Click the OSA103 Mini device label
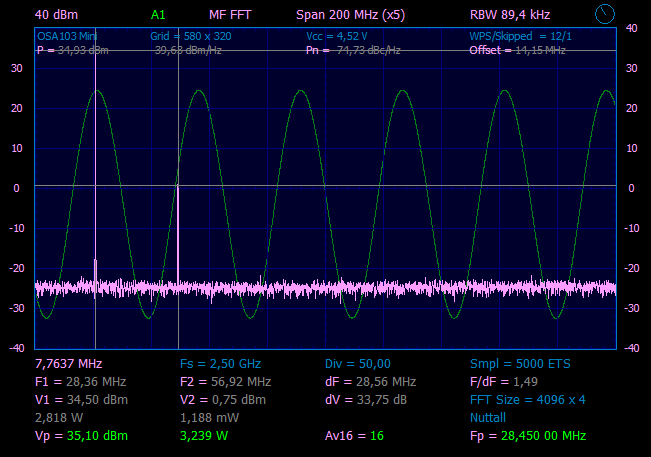Screen dimensions: 651x457 click(x=67, y=35)
